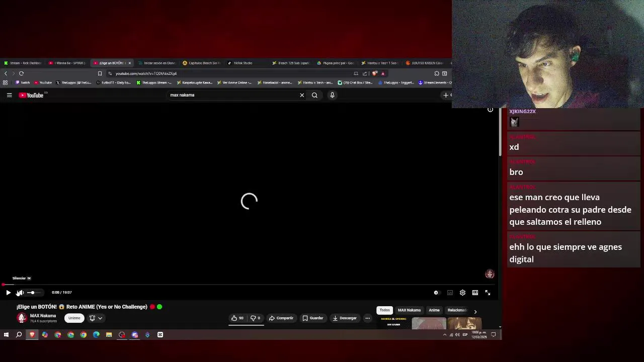Adjust the video volume slider
This screenshot has height=362, width=644.
[x=34, y=293]
